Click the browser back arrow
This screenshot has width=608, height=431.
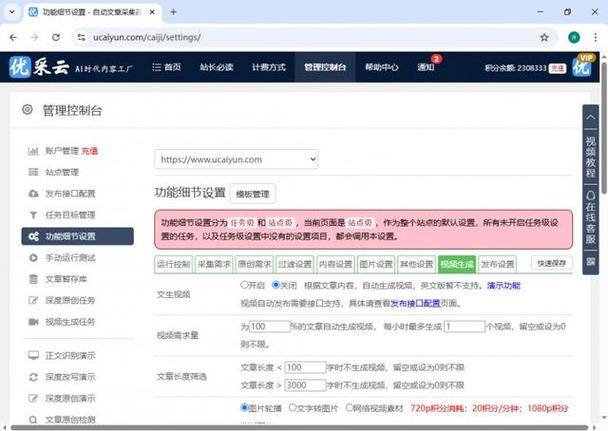[13, 38]
